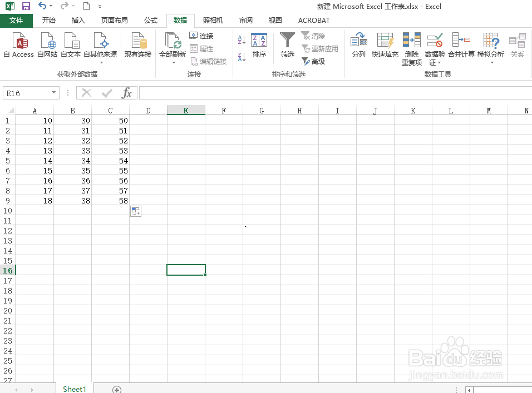
Task: Select cell C1 containing 50
Action: pos(110,121)
